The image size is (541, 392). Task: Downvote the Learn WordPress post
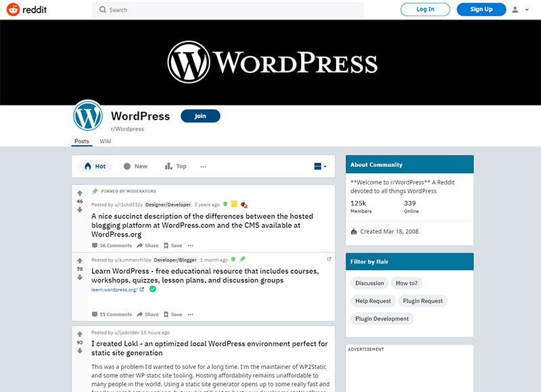click(80, 277)
